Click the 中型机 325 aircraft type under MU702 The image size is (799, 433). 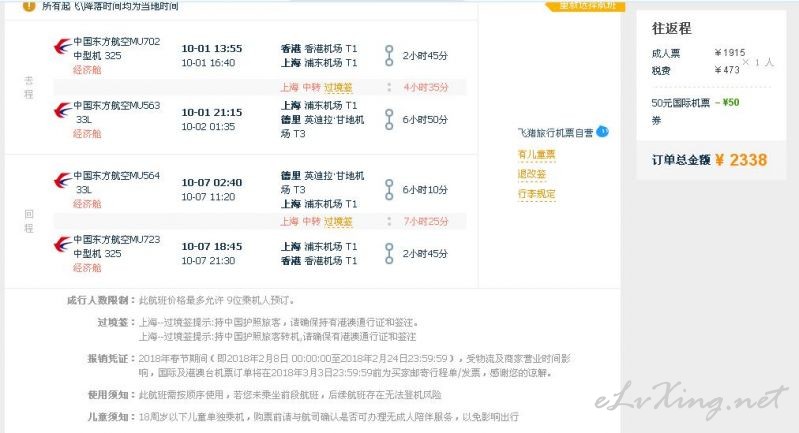click(x=97, y=56)
